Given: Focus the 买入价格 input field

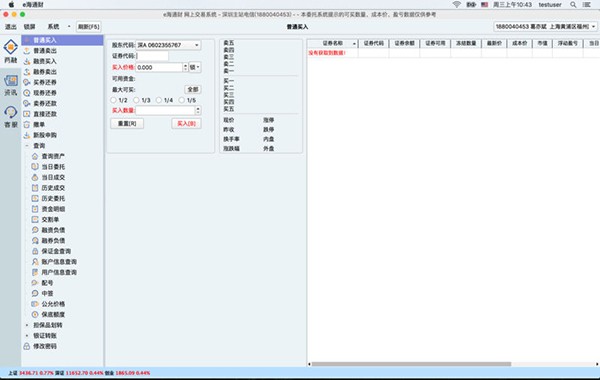Looking at the screenshot, I should tap(159, 67).
